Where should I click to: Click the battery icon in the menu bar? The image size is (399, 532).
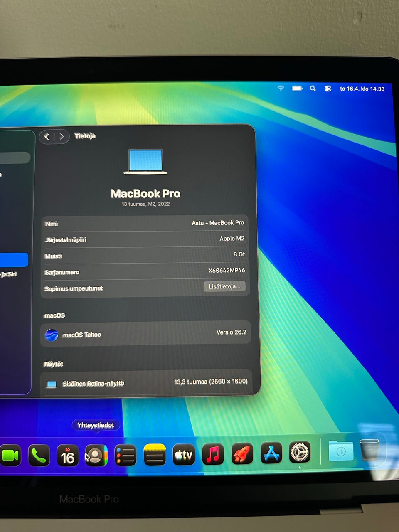[297, 89]
